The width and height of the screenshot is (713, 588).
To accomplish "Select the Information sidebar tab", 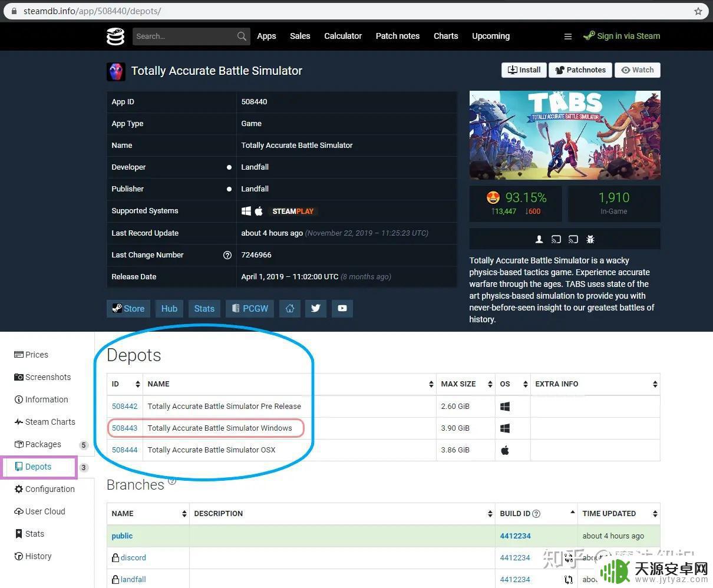I will pos(41,399).
